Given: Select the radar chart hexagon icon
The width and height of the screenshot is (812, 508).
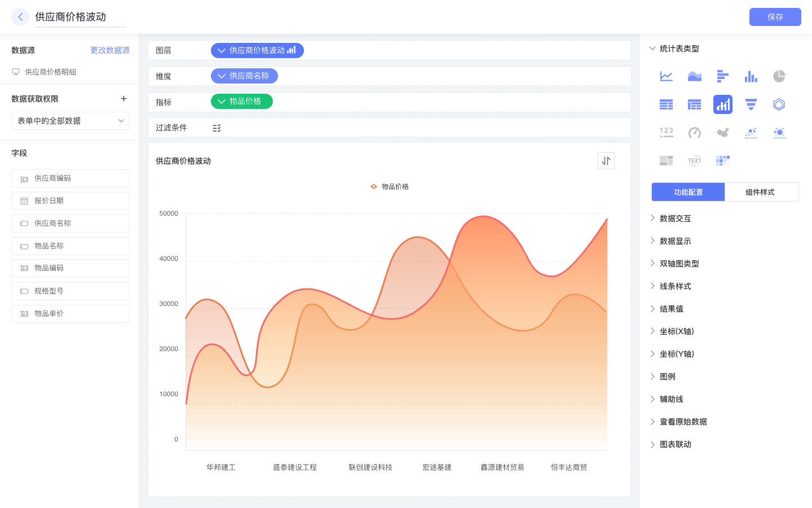Looking at the screenshot, I should point(779,104).
